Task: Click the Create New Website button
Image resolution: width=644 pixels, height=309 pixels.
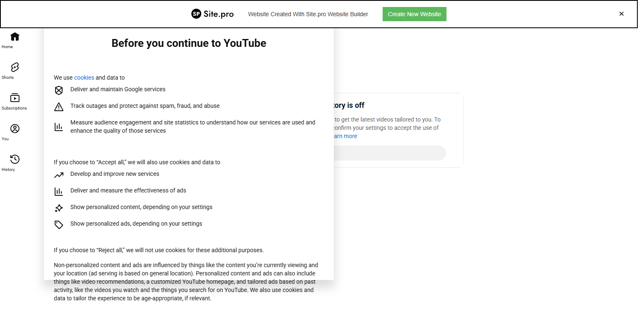Action: tap(414, 14)
